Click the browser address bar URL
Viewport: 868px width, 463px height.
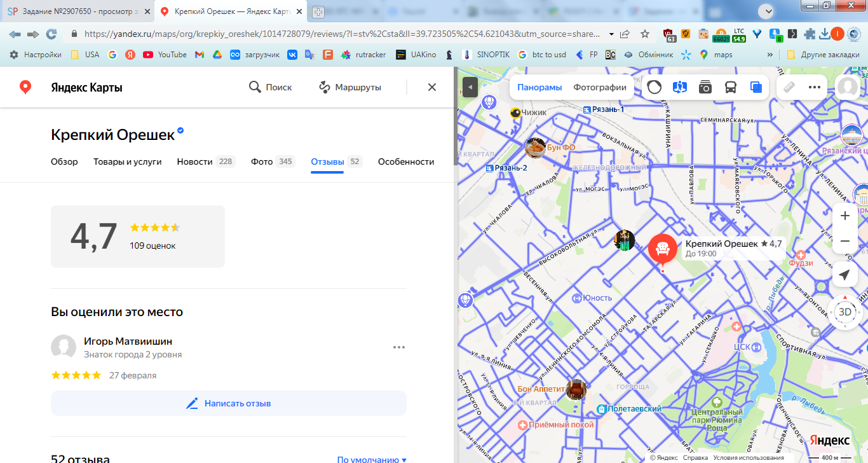click(342, 34)
